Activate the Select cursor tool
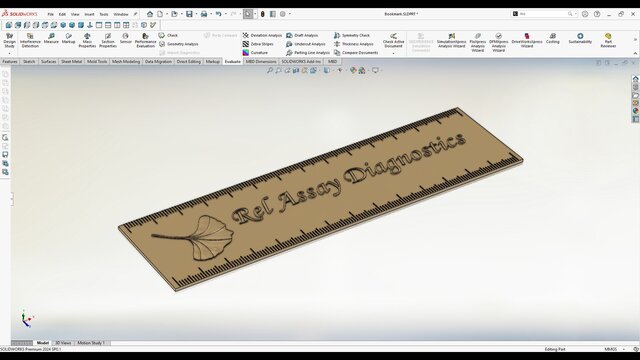This screenshot has width=640, height=360. (248, 14)
